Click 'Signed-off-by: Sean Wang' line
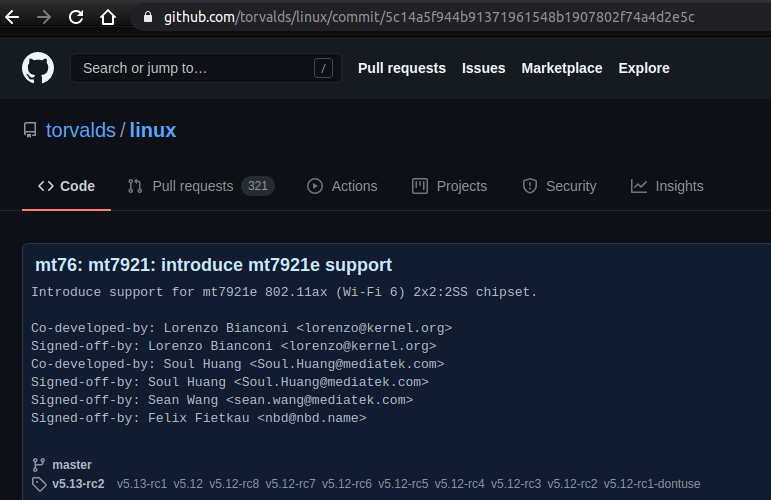The image size is (771, 500). [222, 400]
